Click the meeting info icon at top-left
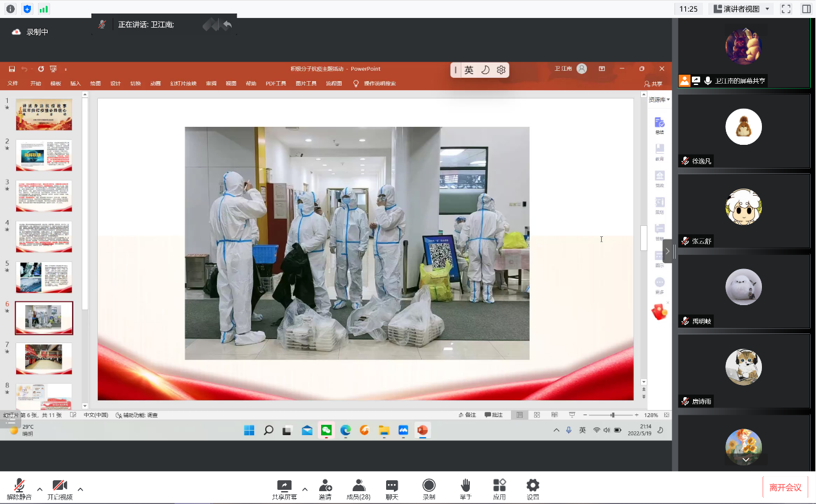 tap(10, 9)
